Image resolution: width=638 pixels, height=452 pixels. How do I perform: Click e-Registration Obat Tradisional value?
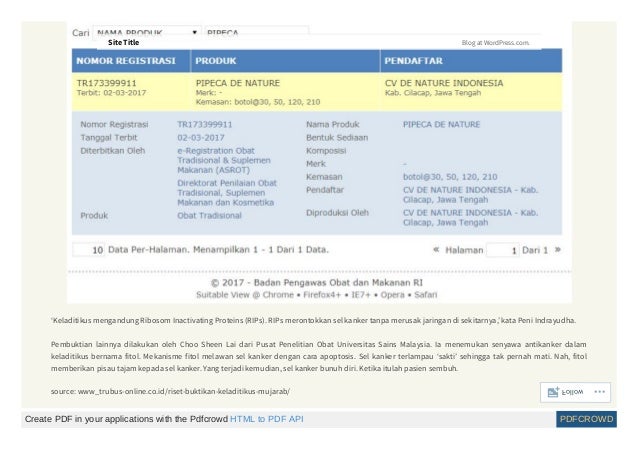pos(224,160)
